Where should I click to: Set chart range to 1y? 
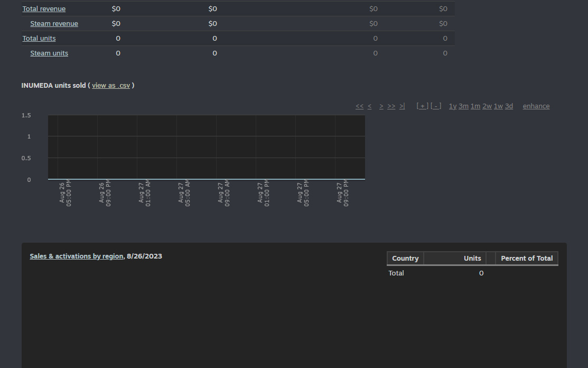[453, 106]
